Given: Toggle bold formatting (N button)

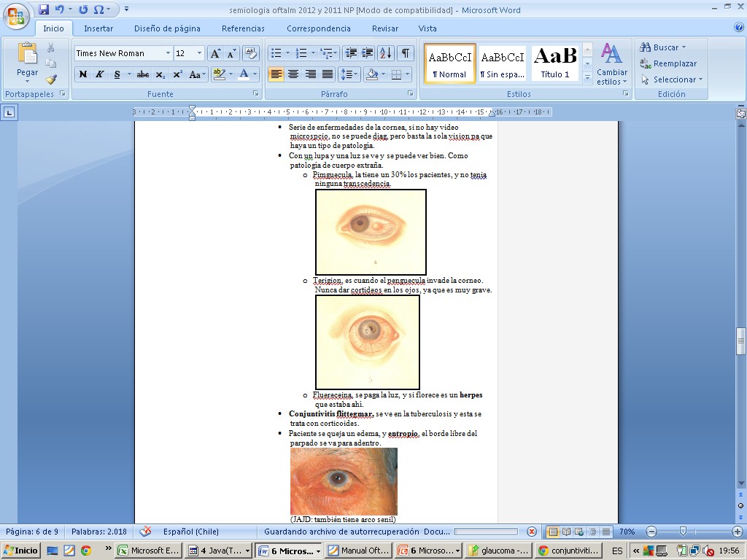Looking at the screenshot, I should [83, 74].
